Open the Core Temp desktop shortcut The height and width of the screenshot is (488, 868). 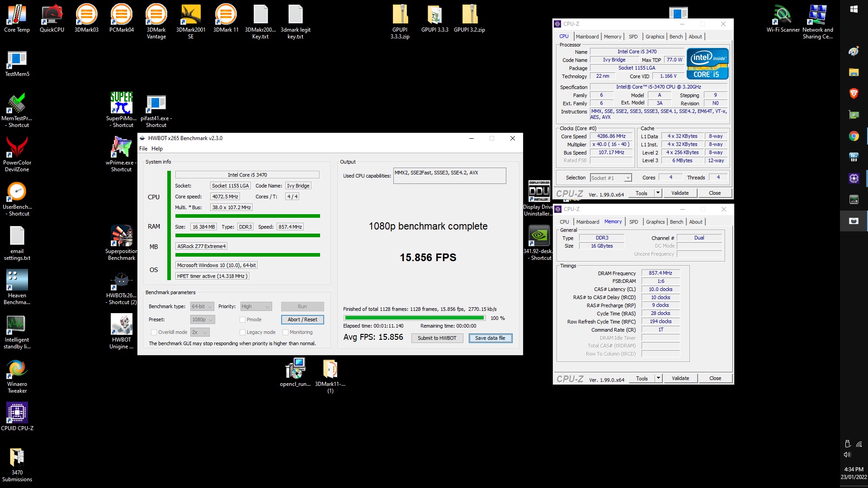pyautogui.click(x=17, y=19)
